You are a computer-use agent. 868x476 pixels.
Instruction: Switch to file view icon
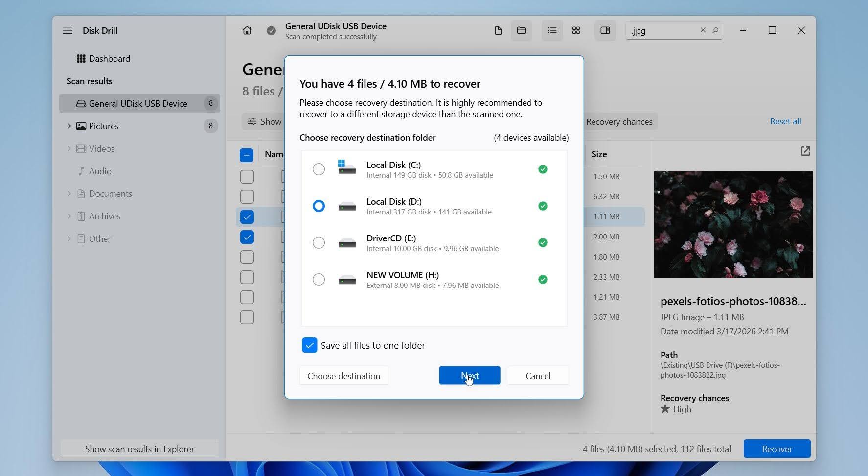498,30
